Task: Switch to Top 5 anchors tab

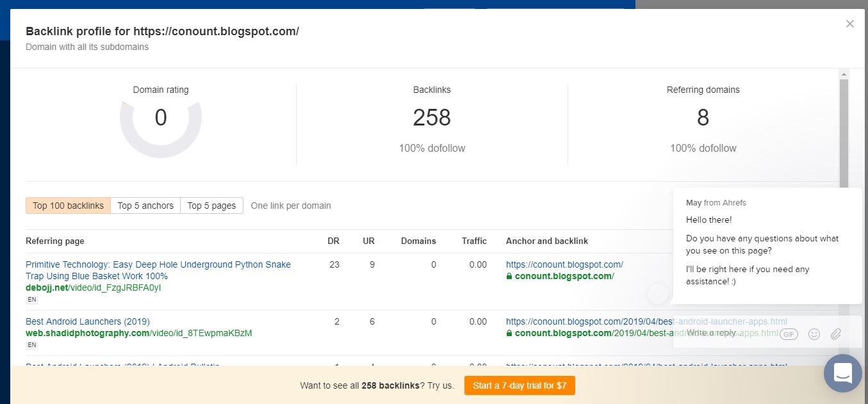Action: [x=145, y=206]
